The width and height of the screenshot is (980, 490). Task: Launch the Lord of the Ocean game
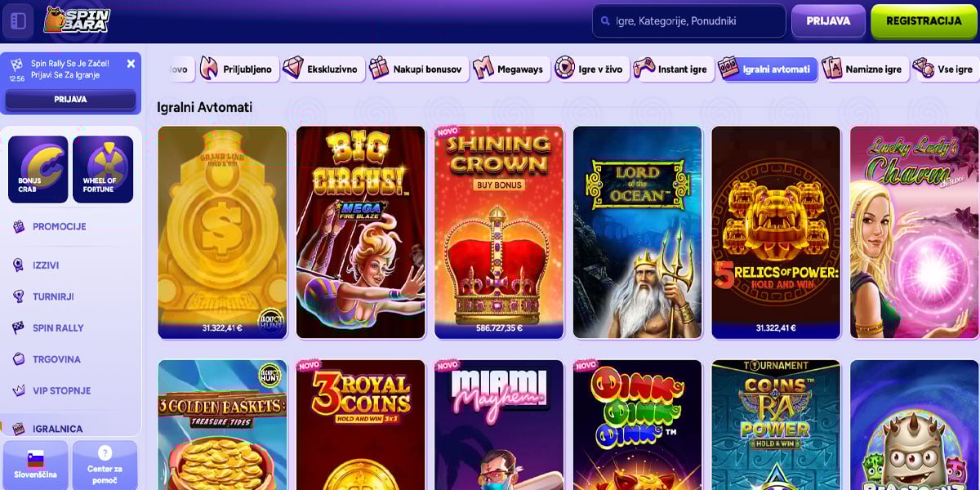coord(638,232)
